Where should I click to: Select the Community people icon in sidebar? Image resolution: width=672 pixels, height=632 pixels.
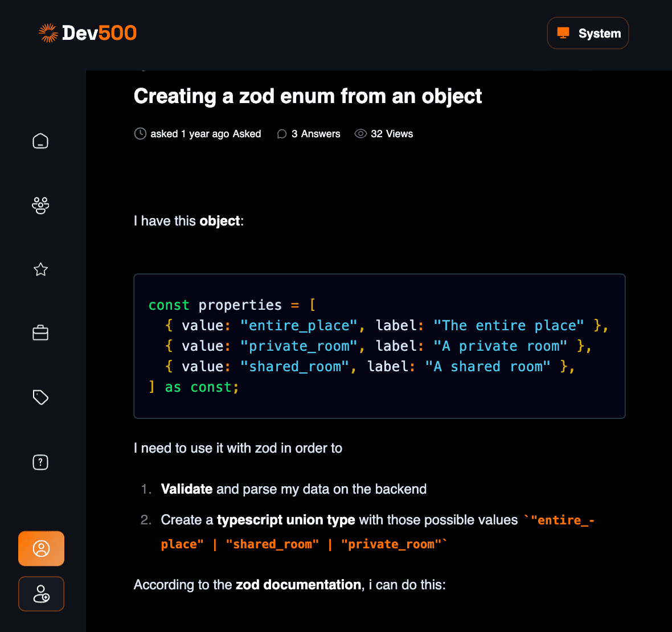coord(40,206)
